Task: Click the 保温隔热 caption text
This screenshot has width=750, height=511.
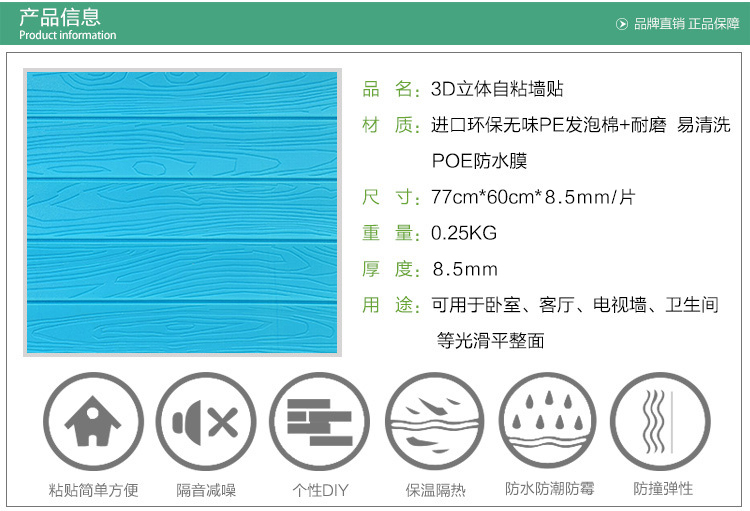Action: [x=435, y=490]
